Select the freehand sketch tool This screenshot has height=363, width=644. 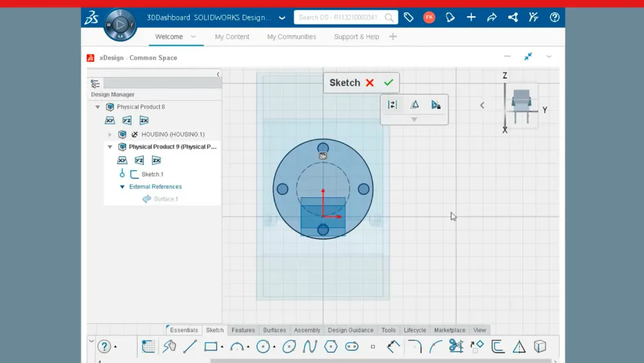click(x=169, y=346)
